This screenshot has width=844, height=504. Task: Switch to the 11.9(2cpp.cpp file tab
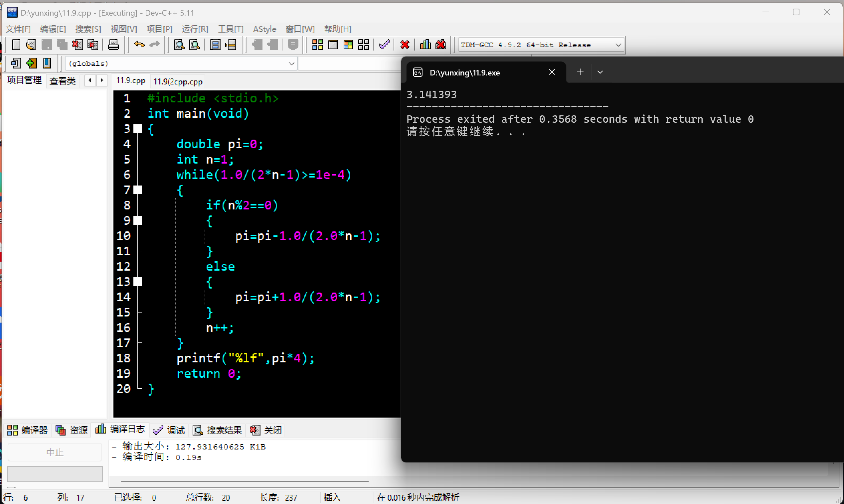pyautogui.click(x=178, y=81)
